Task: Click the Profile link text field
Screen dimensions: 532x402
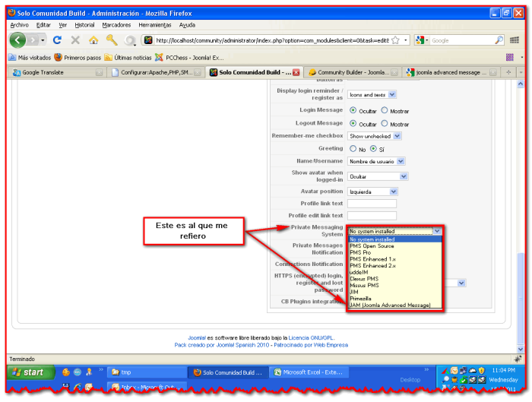Action: 372,204
